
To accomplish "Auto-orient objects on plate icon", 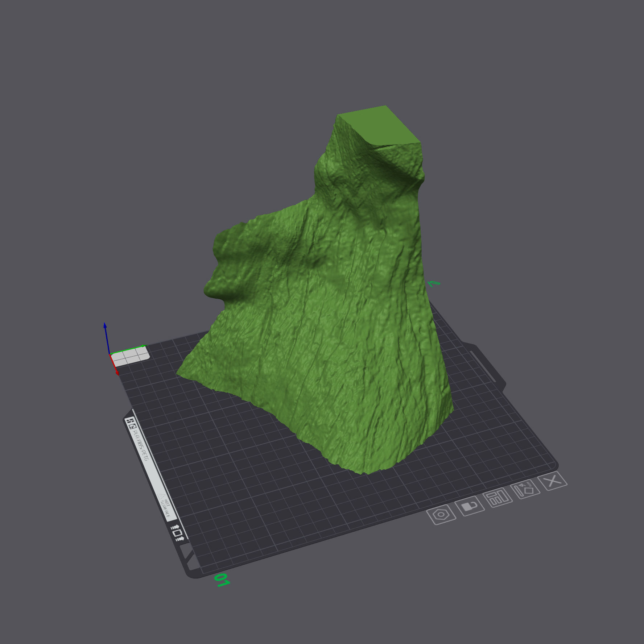I will (x=525, y=490).
